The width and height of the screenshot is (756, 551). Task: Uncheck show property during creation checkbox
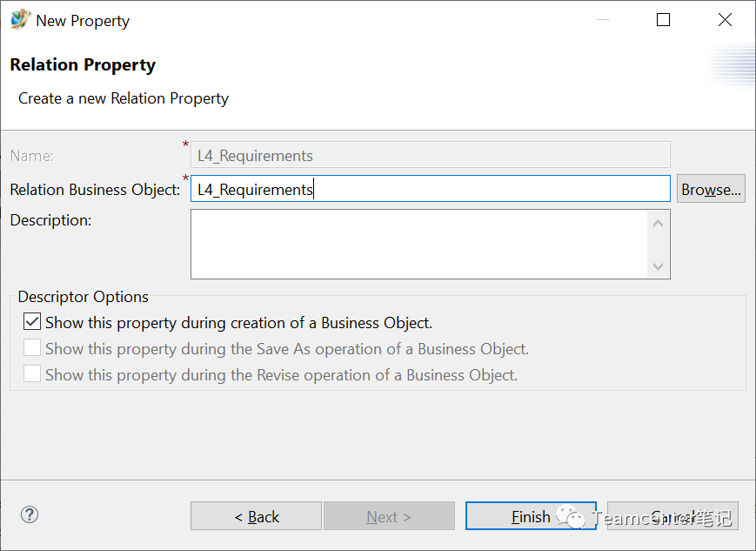[x=32, y=323]
